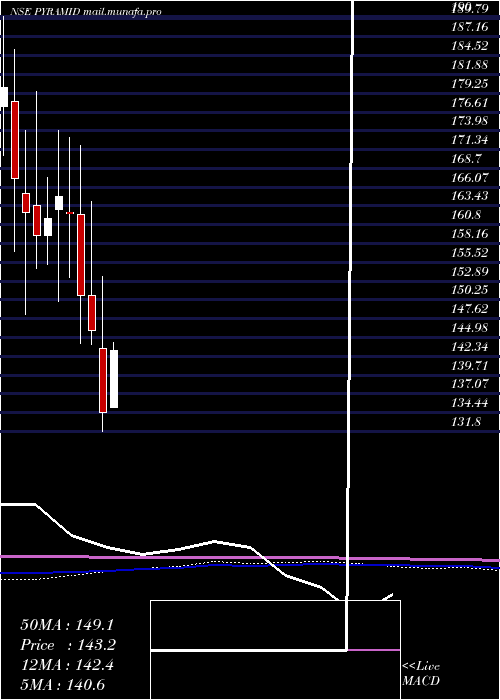
Task: Pick the 176.61 price axis value
Action: [x=470, y=103]
